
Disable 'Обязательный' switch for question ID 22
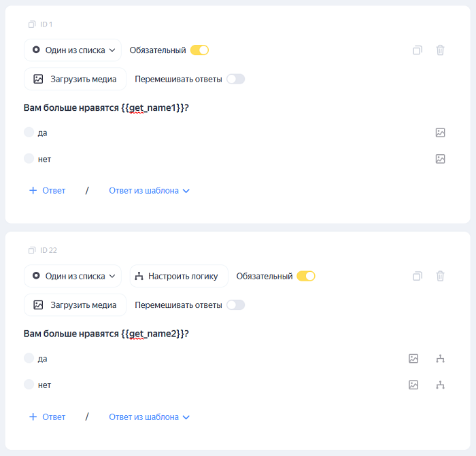[x=306, y=277]
